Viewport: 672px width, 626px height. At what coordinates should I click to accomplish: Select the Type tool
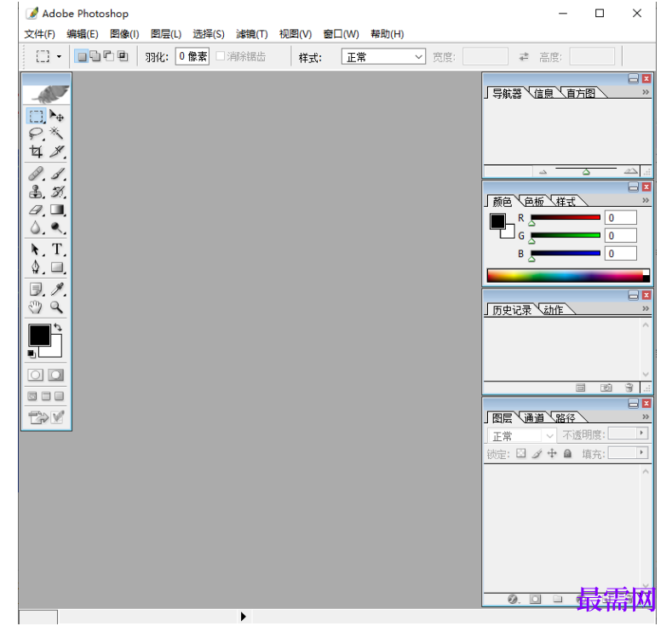click(x=56, y=250)
